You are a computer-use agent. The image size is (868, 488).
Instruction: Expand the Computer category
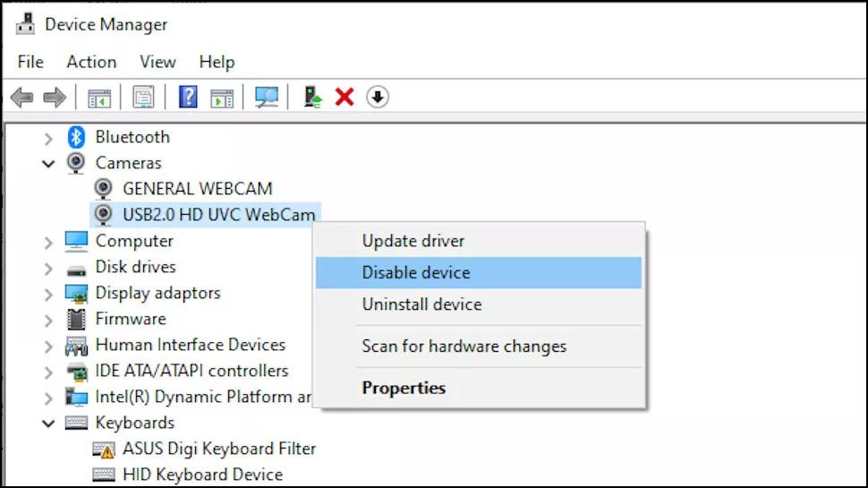(x=48, y=242)
